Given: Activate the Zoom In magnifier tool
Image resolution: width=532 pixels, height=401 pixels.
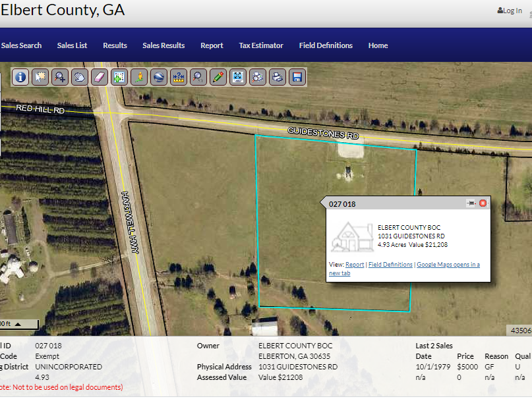Looking at the screenshot, I should pyautogui.click(x=60, y=77).
